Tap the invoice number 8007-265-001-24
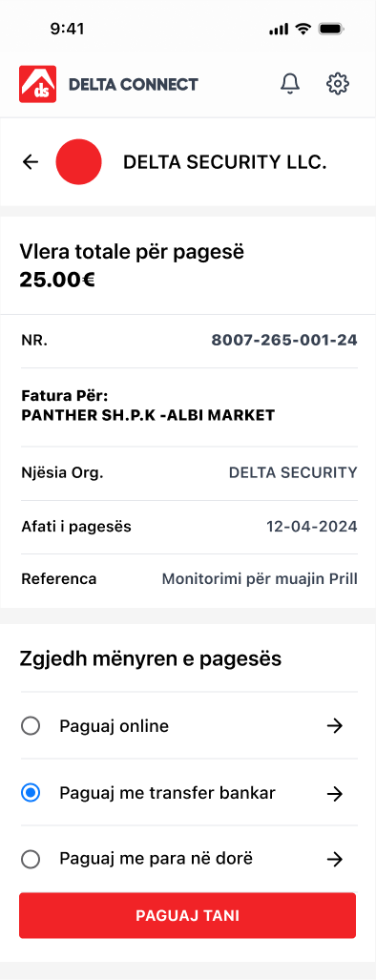The image size is (376, 980). click(284, 341)
